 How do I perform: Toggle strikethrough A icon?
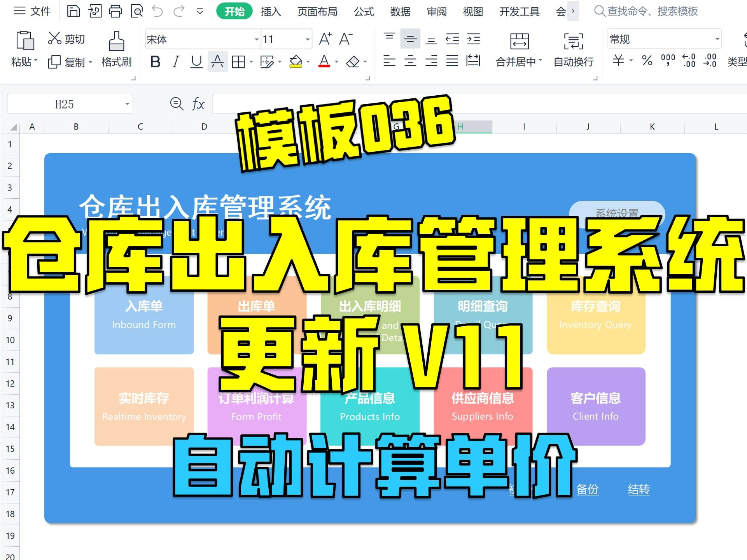(217, 61)
